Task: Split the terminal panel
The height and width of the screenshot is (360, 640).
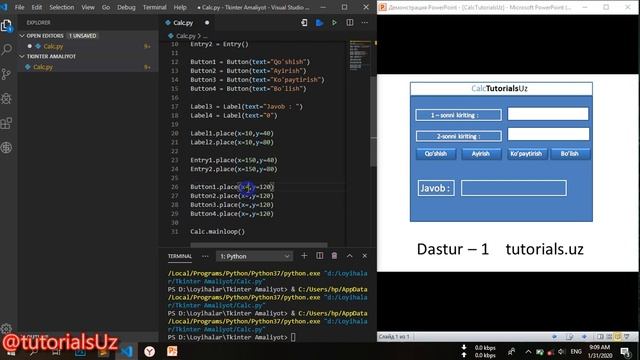Action: [x=320, y=256]
